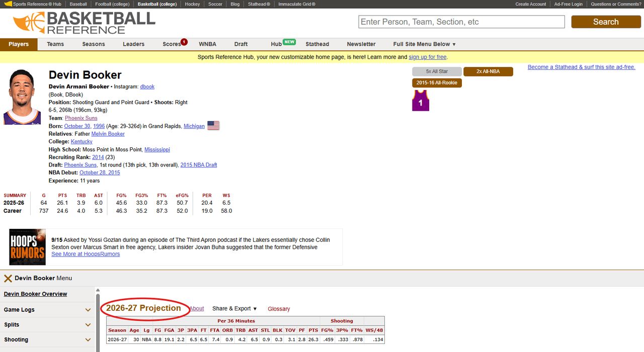Go to the WNBA tab
Viewport: 644px width, 352px height.
tap(207, 44)
